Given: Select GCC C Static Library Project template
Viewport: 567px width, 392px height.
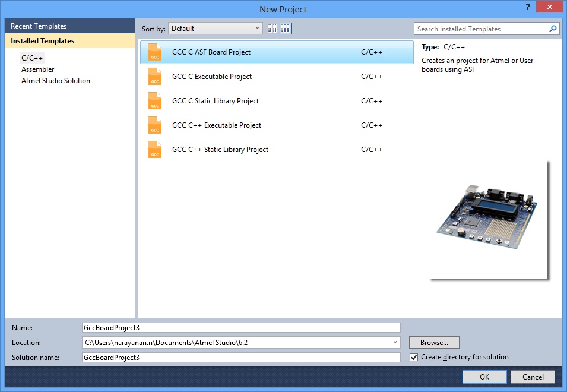Looking at the screenshot, I should (277, 101).
